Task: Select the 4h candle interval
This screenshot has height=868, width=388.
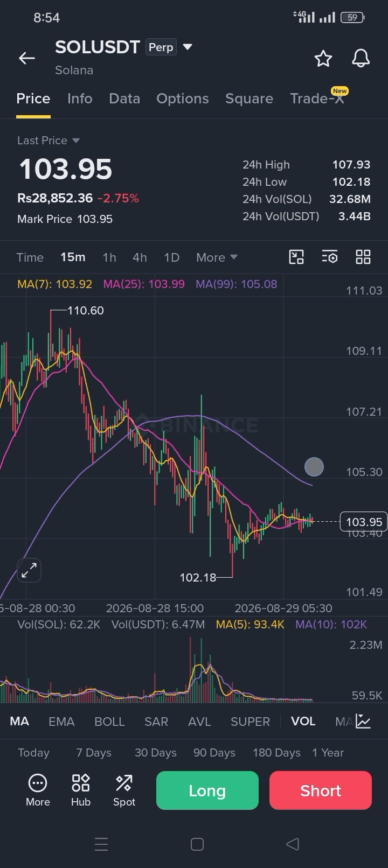Action: (x=140, y=257)
